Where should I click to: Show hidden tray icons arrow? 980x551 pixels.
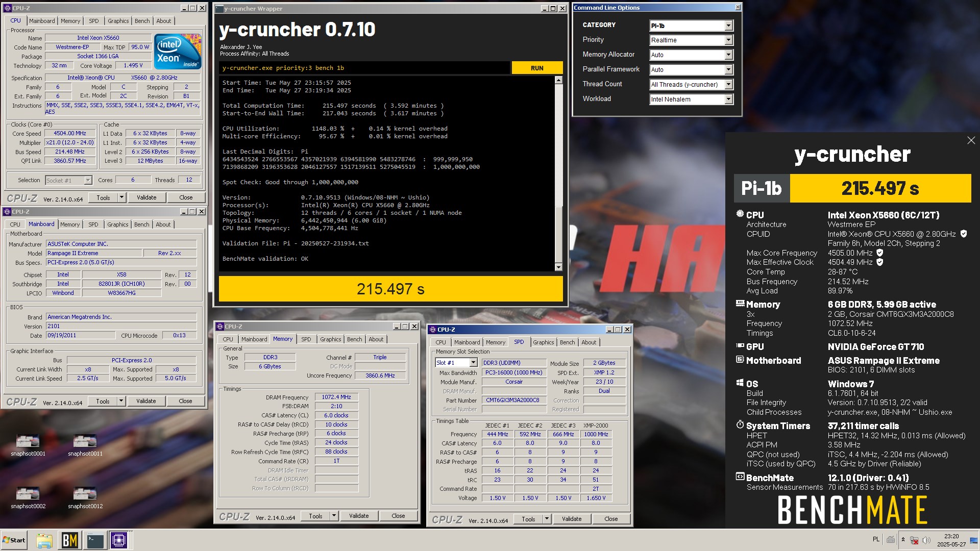[903, 540]
